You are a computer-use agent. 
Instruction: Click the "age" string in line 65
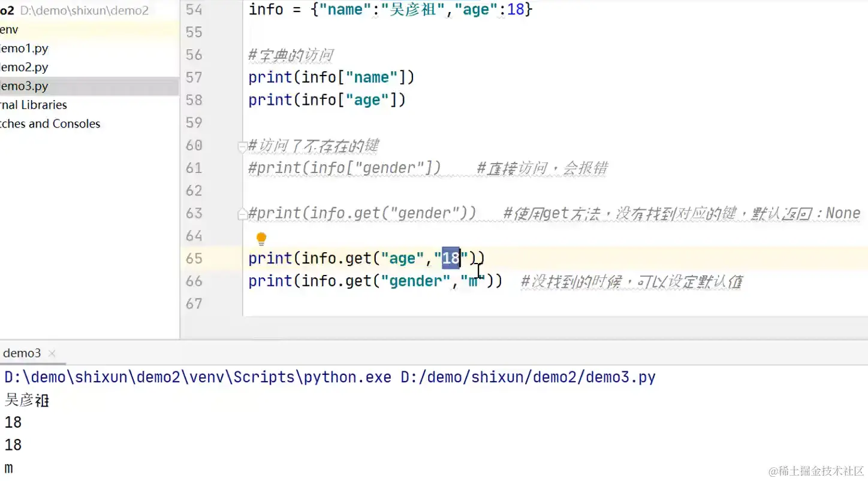click(x=402, y=258)
